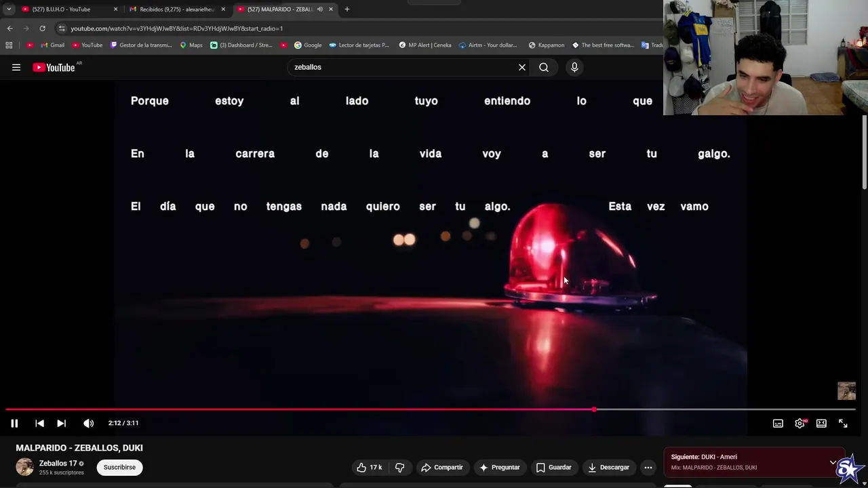Click the 2:12 / 3:11 time display
The image size is (868, 488).
click(x=123, y=423)
